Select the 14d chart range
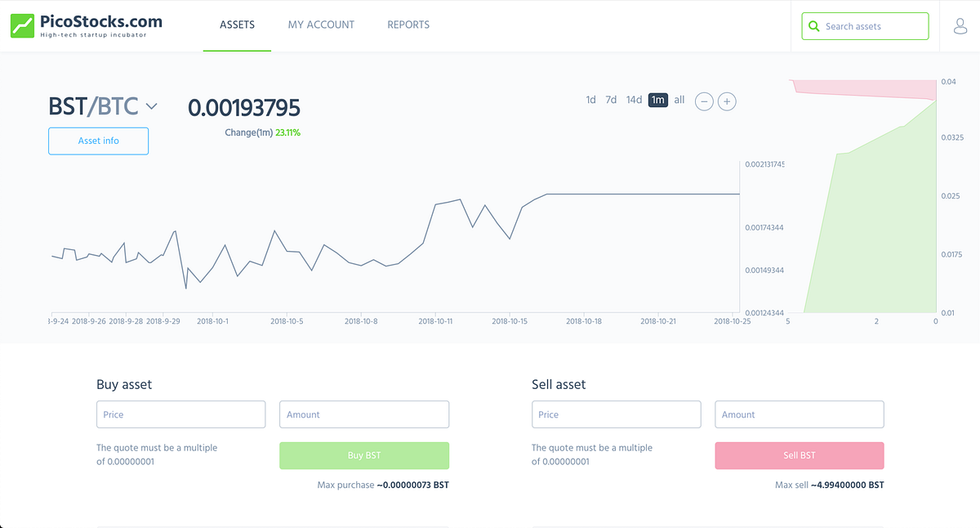 (x=634, y=101)
